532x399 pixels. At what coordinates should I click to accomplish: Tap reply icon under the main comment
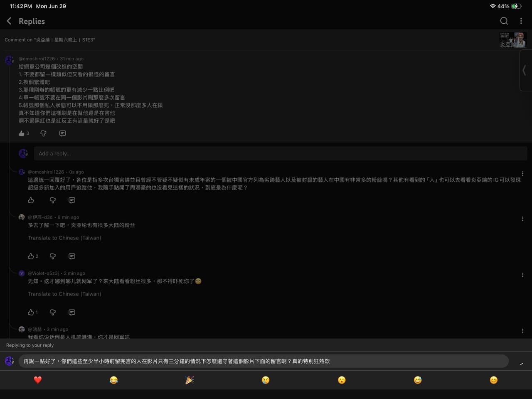point(62,133)
